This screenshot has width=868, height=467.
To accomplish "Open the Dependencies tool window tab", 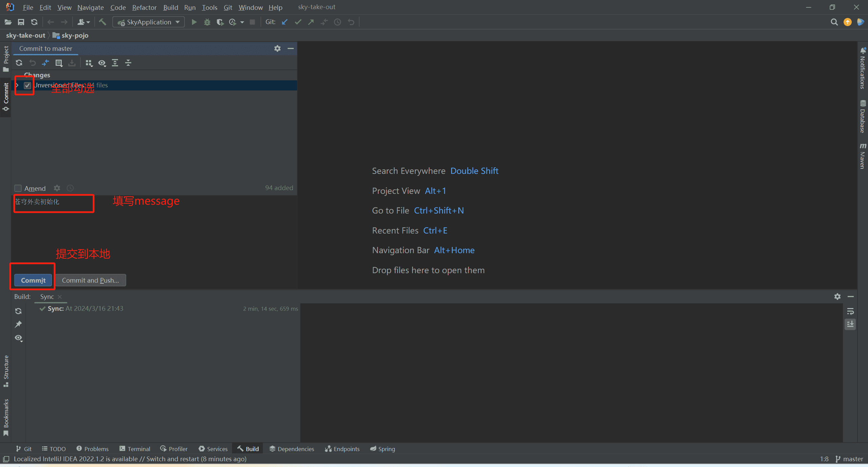I will coord(292,449).
